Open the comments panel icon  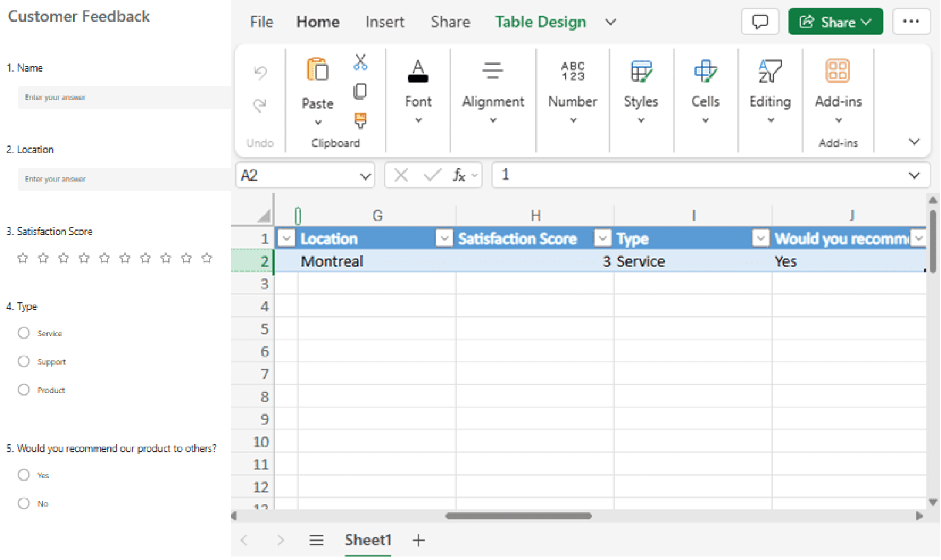click(x=760, y=21)
